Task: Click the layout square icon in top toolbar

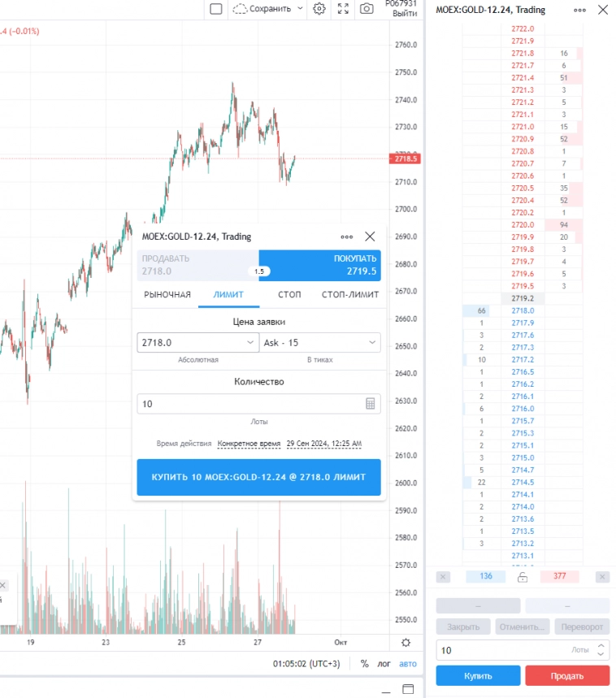Action: pos(215,9)
